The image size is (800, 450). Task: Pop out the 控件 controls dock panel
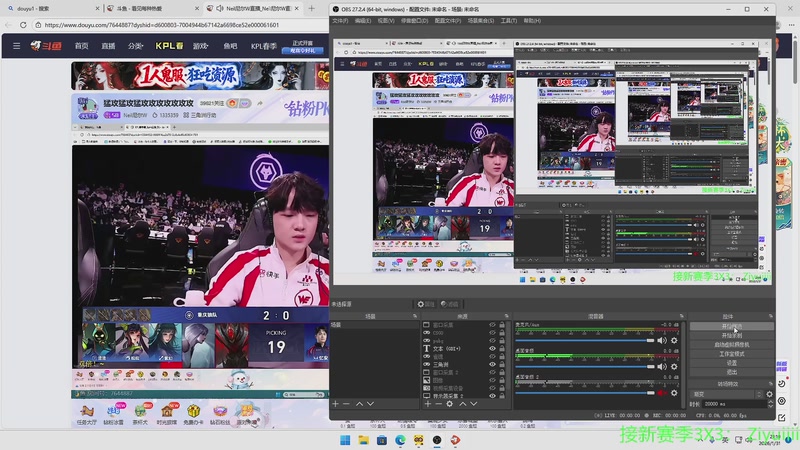[x=770, y=316]
